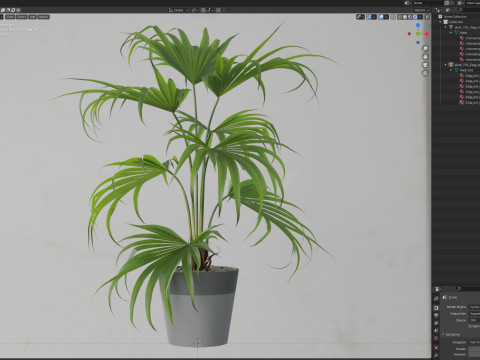Screen dimensions: 480x360
Task: Open the View menu in the viewport header
Action: (10, 17)
